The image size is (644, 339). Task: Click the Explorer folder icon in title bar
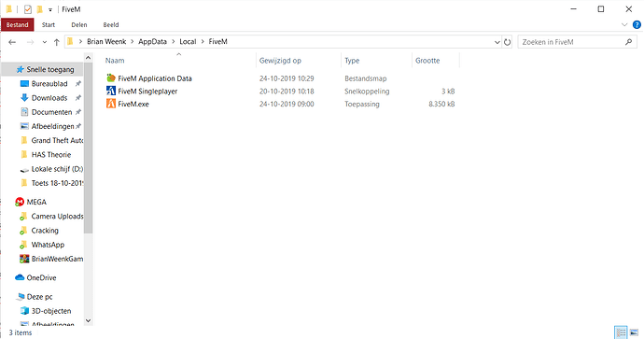click(8, 9)
